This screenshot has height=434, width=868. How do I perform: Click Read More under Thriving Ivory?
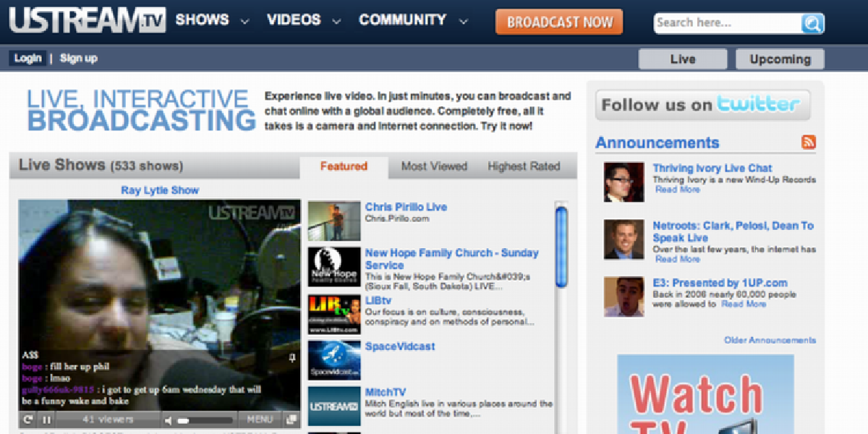tap(678, 190)
